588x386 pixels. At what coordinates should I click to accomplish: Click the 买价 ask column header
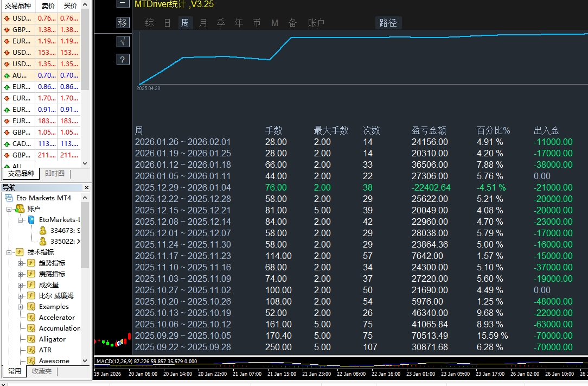coord(70,5)
